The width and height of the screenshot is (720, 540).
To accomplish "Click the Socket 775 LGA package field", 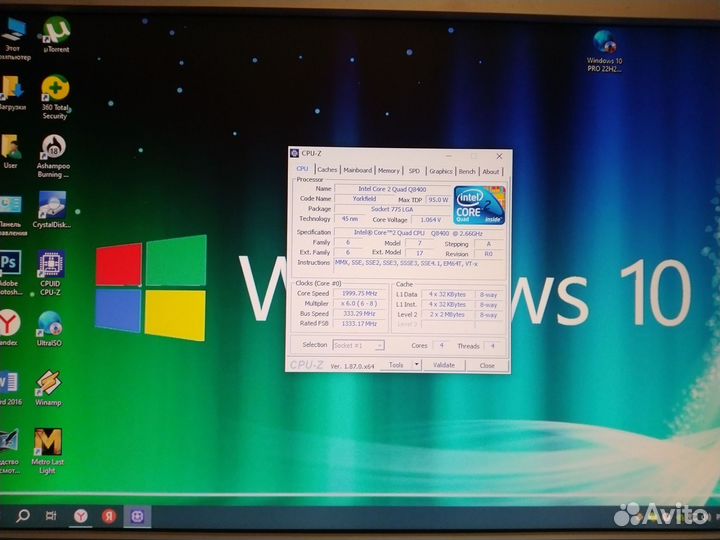I will click(x=393, y=209).
